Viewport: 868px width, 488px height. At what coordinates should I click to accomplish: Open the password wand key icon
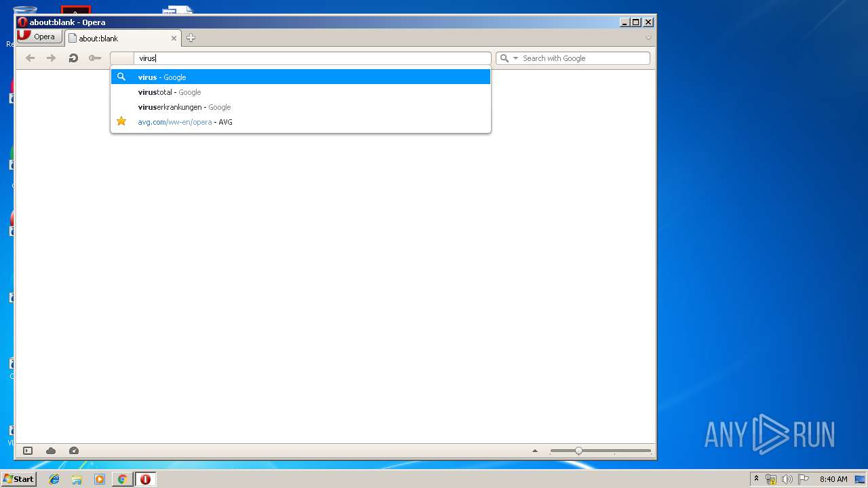[95, 58]
